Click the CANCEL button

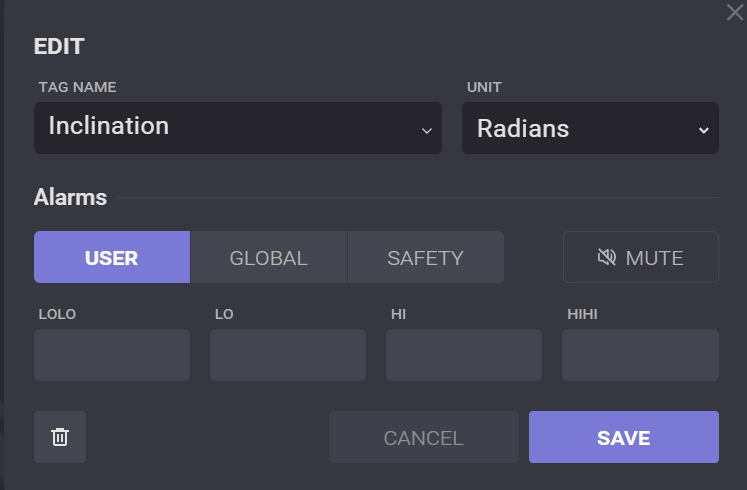[x=423, y=438]
